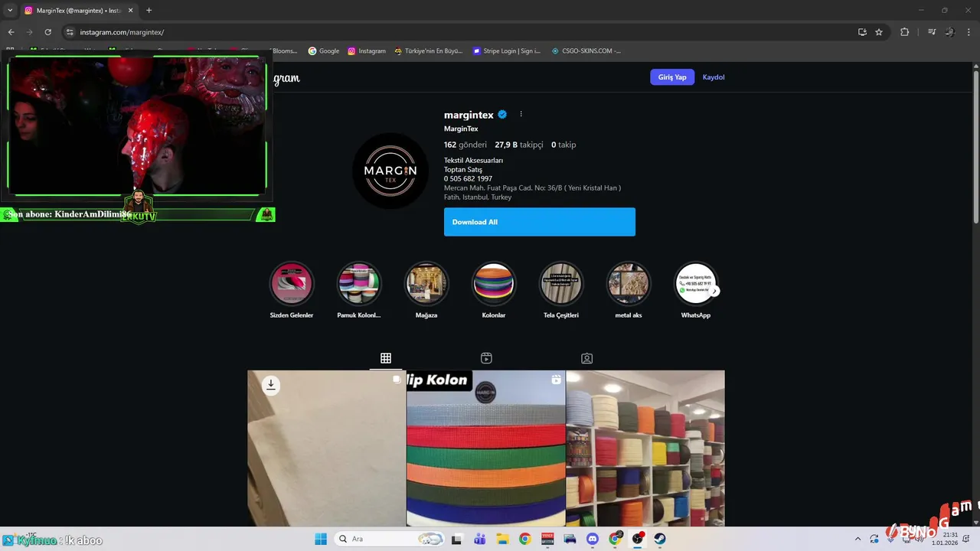Open the metal aks highlight
980x551 pixels.
tap(629, 283)
